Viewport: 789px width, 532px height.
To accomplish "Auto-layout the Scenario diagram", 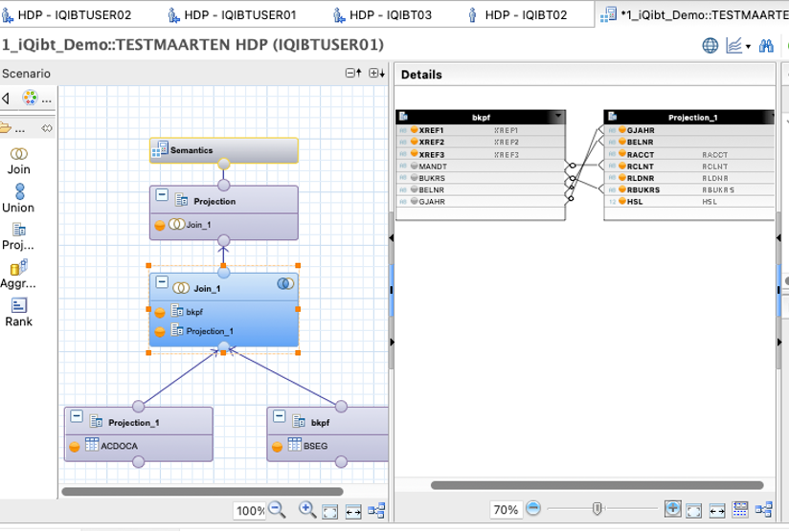I will (x=376, y=511).
